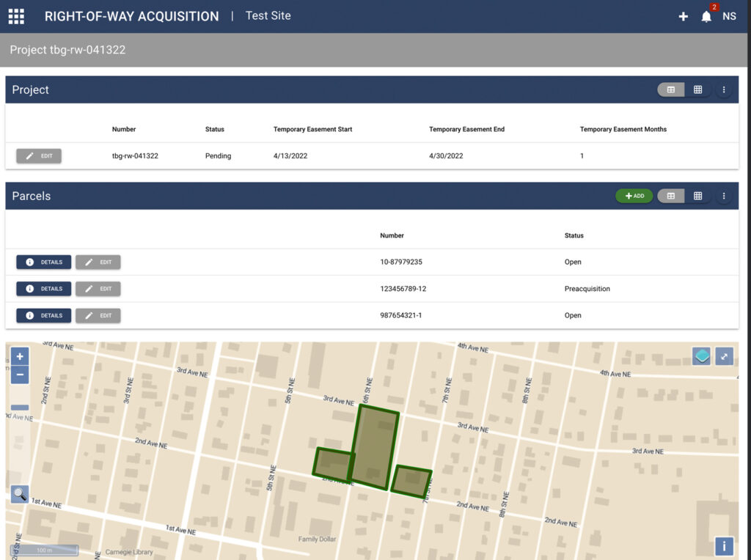Click the plus icon in the top bar
751x560 pixels.
(683, 16)
